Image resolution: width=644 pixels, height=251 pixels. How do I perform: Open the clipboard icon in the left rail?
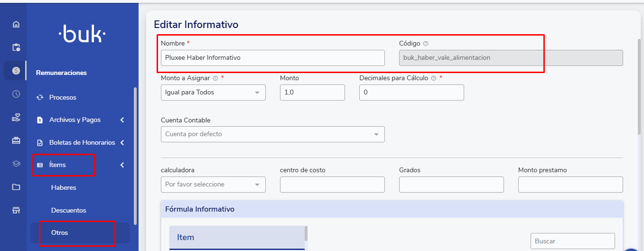click(x=16, y=47)
